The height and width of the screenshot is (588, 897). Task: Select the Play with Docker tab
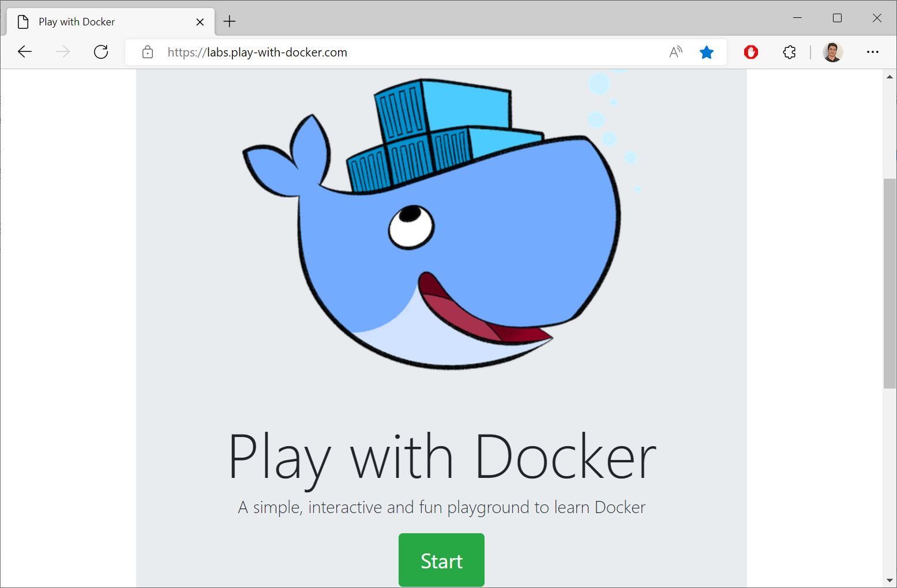pyautogui.click(x=111, y=22)
